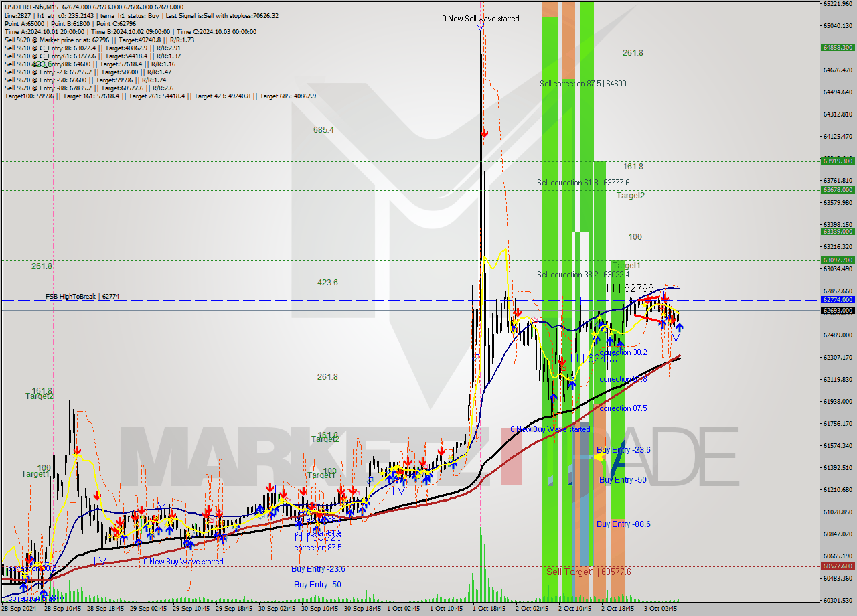
Task: Click the 423.6 Fibonacci level label
Action: (x=327, y=283)
